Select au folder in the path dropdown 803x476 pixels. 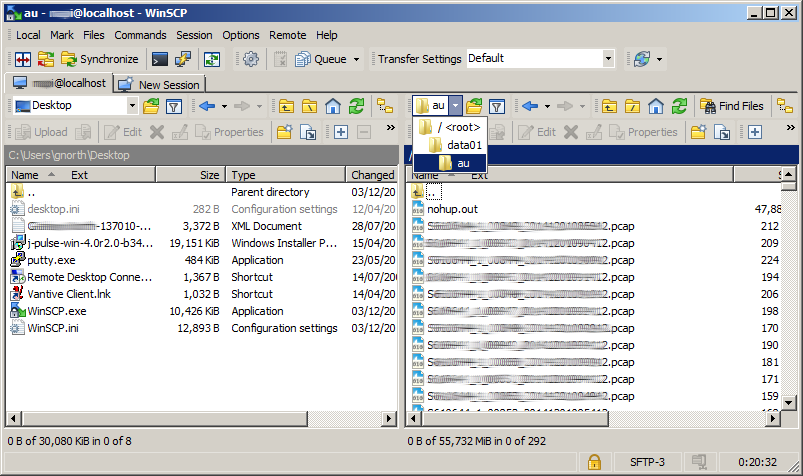(450, 163)
